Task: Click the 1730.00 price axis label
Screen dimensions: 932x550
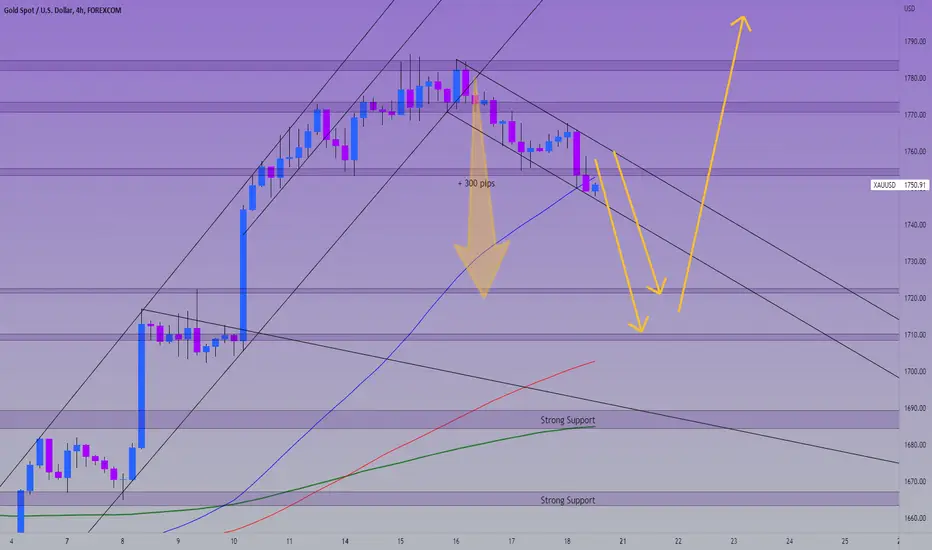Action: click(915, 261)
